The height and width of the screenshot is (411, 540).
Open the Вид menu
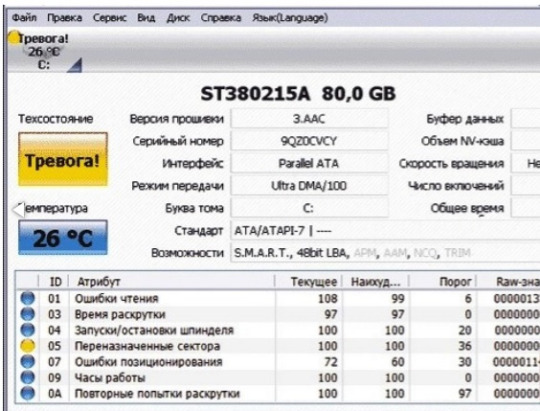tap(146, 18)
